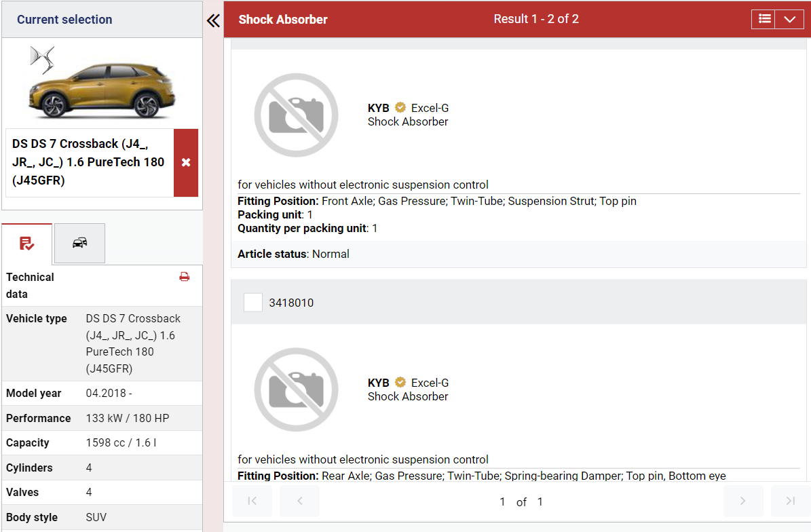The height and width of the screenshot is (532, 811).
Task: Click the Vehicle type value in technical data
Action: [134, 343]
